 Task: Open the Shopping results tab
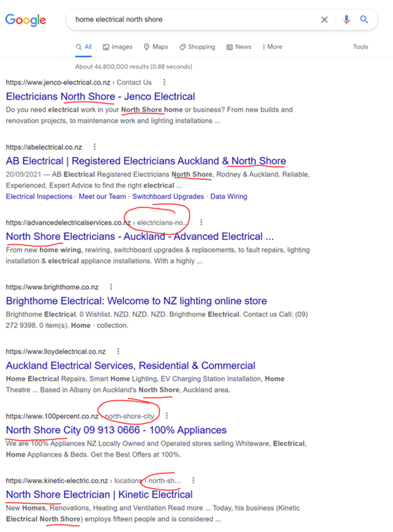[197, 47]
